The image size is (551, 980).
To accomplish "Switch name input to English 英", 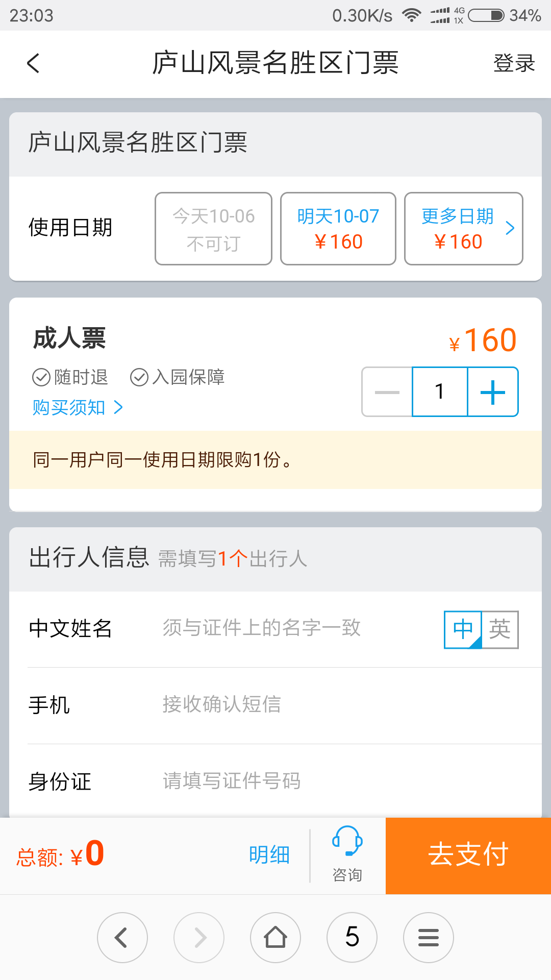I will tap(500, 629).
